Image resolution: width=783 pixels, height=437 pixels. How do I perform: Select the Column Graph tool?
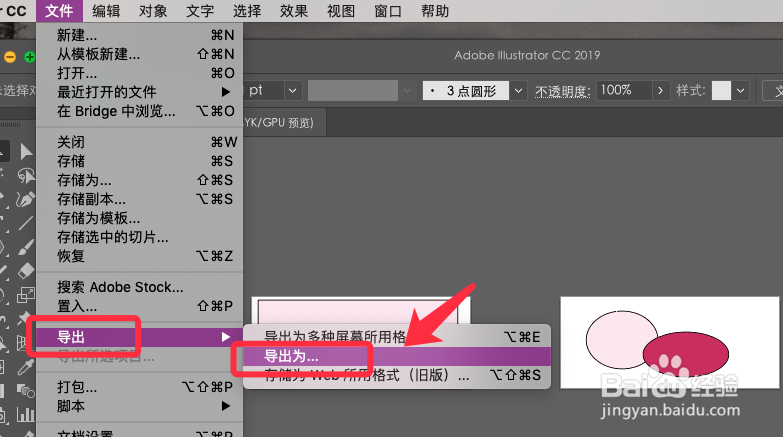click(26, 415)
